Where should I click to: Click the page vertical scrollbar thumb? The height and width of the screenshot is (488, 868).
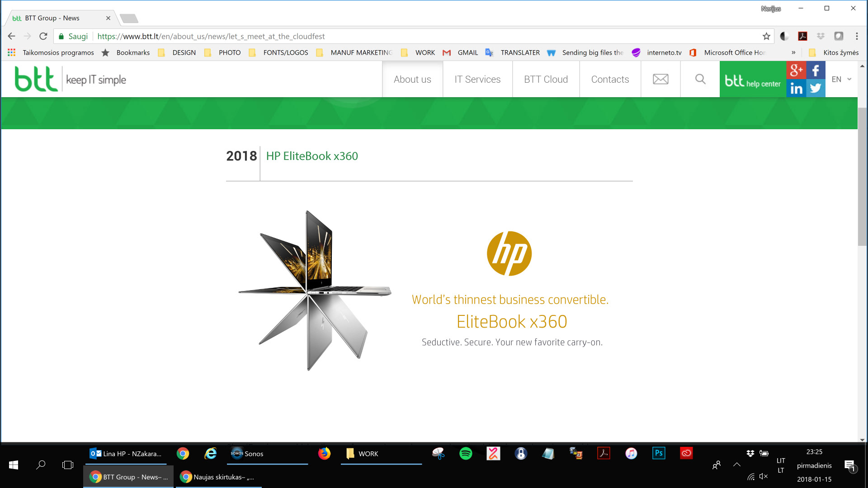862,176
